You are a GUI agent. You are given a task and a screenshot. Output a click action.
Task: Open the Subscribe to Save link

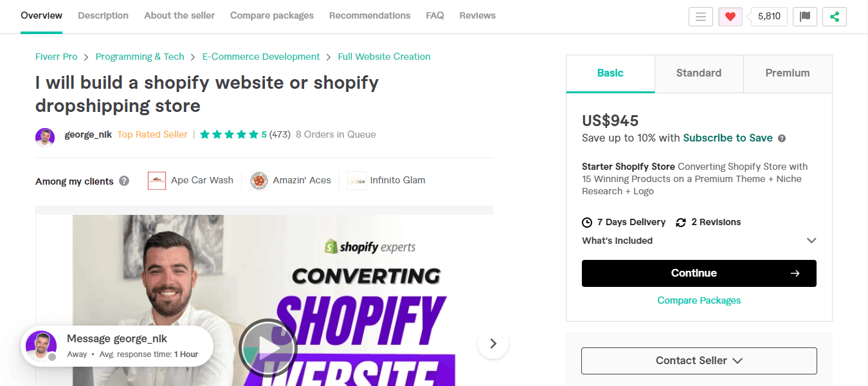(727, 138)
